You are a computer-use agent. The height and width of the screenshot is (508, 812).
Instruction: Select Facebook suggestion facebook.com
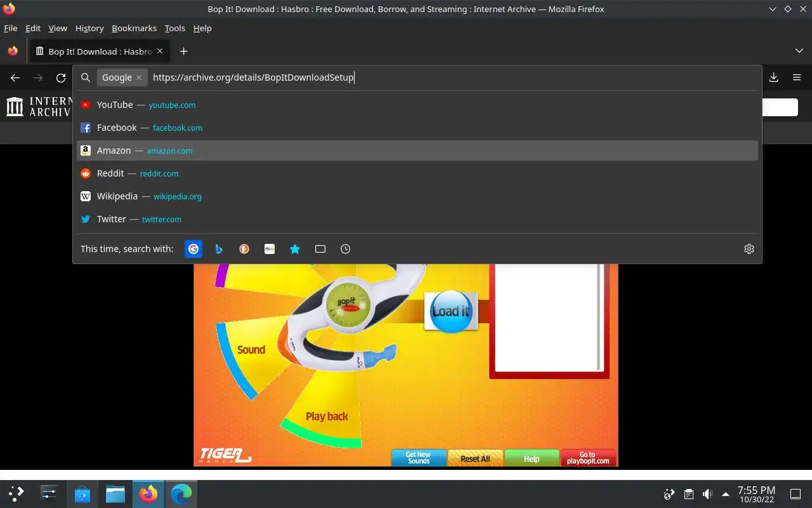(x=417, y=128)
